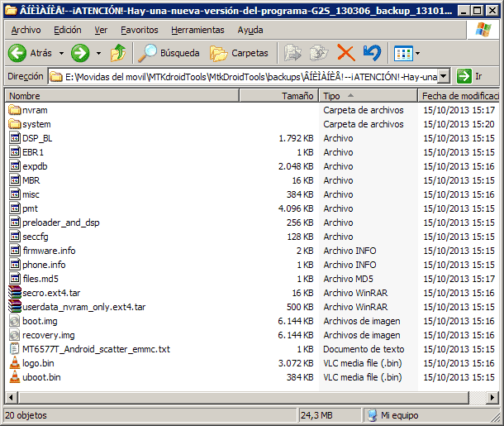Click the Views grid icon
This screenshot has width=504, height=426.
pyautogui.click(x=403, y=54)
